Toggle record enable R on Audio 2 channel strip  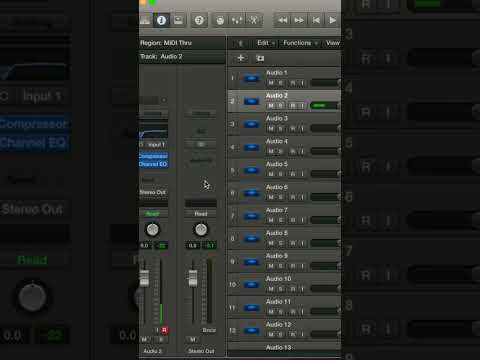point(164,330)
